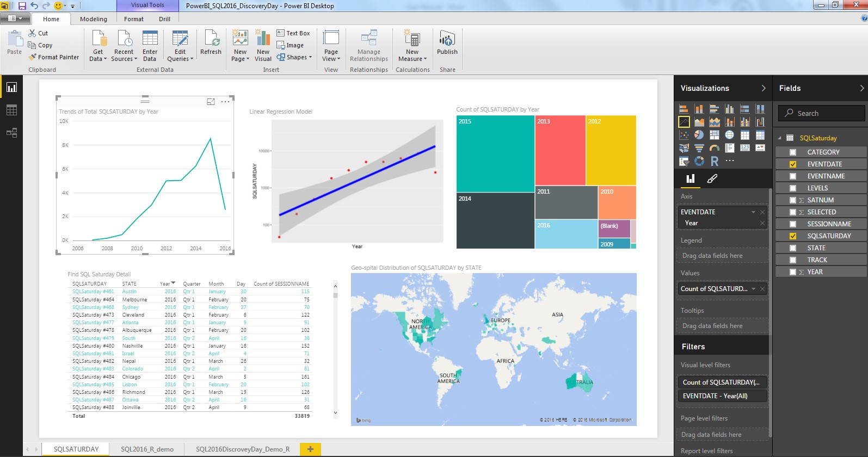Screen dimensions: 868x457
Task: Choose the pie chart visualization
Action: tap(699, 134)
